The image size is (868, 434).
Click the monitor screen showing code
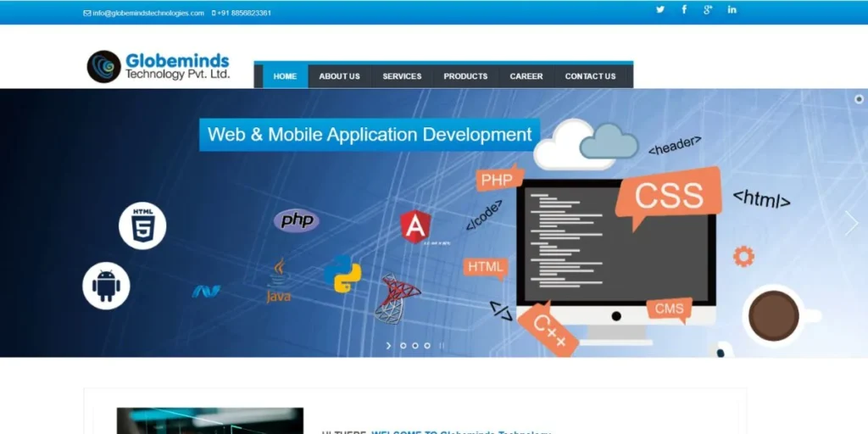pos(616,244)
